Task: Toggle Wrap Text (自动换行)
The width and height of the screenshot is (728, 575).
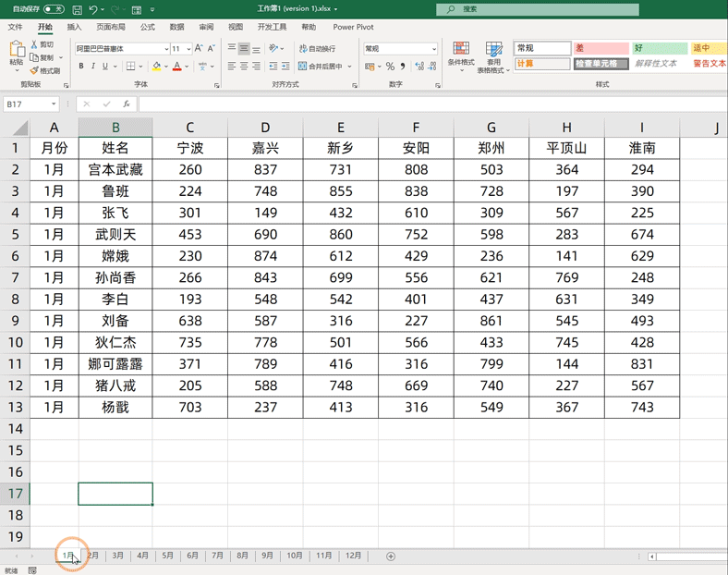Action: (317, 48)
